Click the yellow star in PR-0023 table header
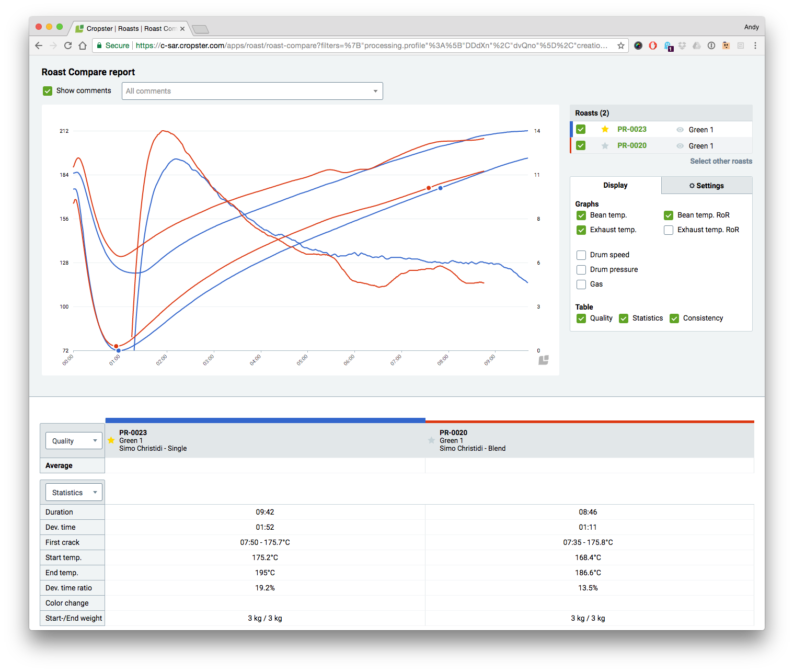This screenshot has height=672, width=794. click(111, 440)
